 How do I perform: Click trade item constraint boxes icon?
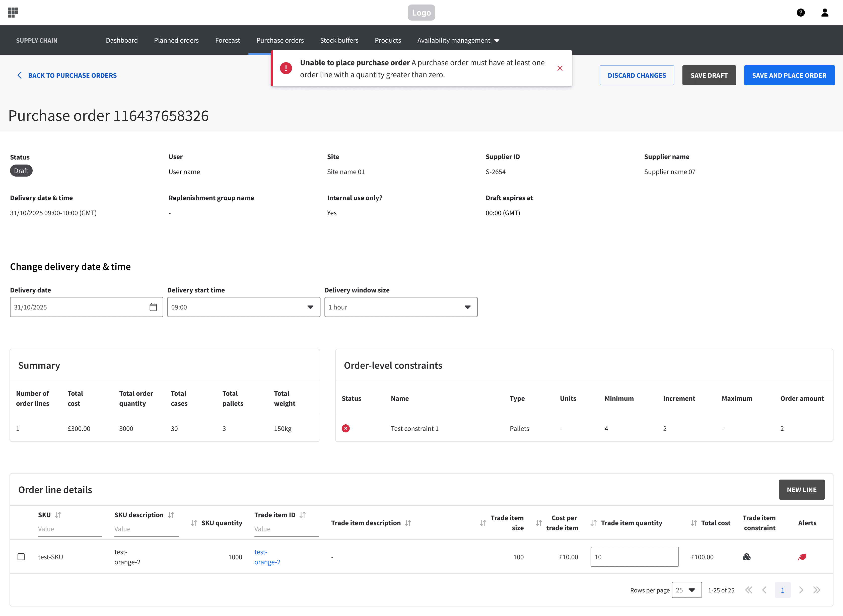(746, 557)
